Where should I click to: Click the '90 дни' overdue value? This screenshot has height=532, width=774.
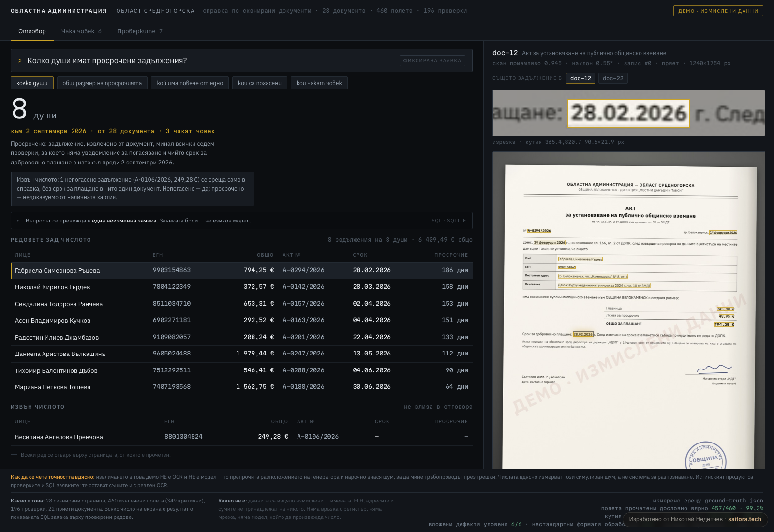click(457, 370)
